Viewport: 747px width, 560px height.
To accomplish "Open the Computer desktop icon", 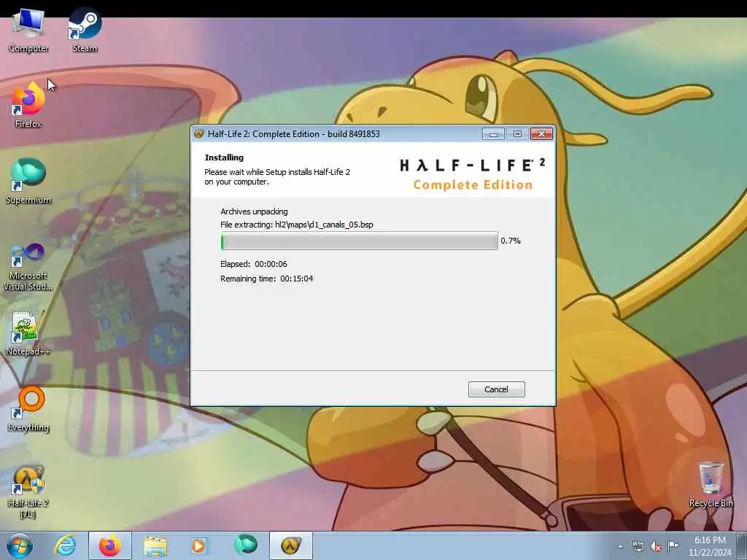I will (28, 30).
